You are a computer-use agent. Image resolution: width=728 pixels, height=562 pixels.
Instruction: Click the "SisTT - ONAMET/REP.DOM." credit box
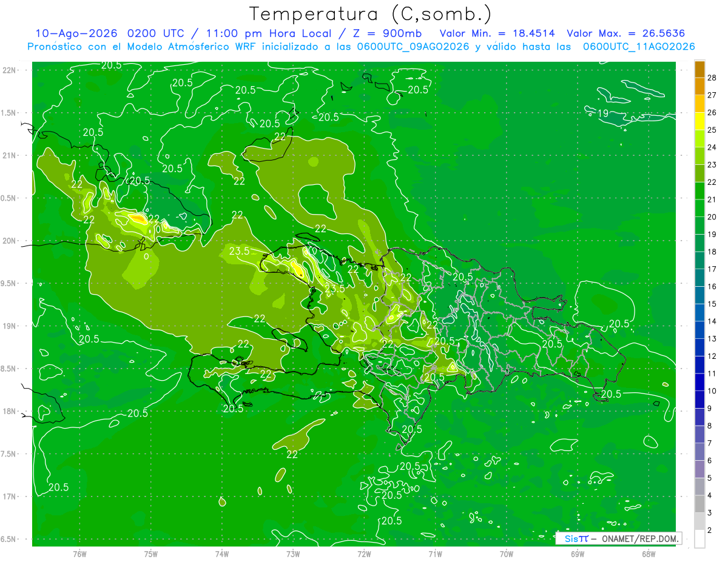[x=618, y=538]
